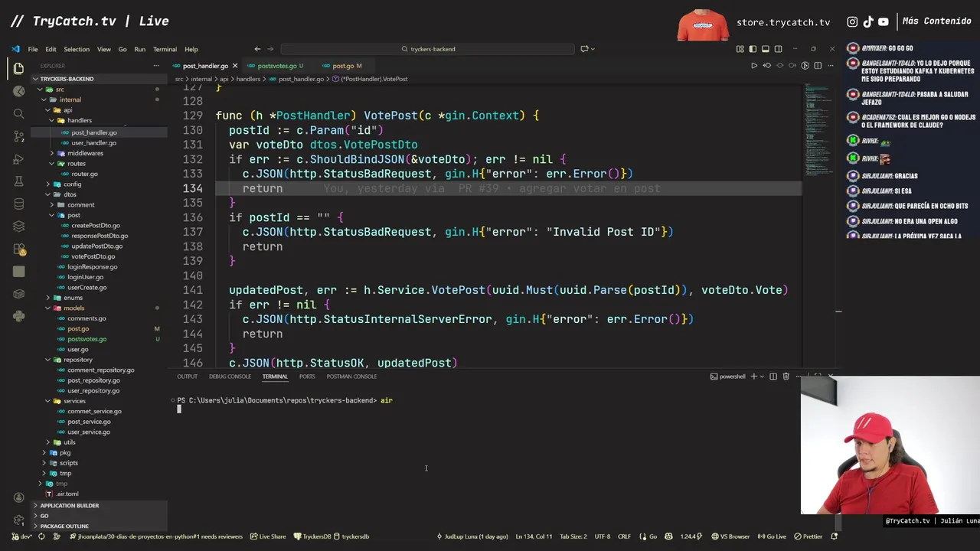The height and width of the screenshot is (551, 980).
Task: Open the Selection menu
Action: click(x=77, y=49)
